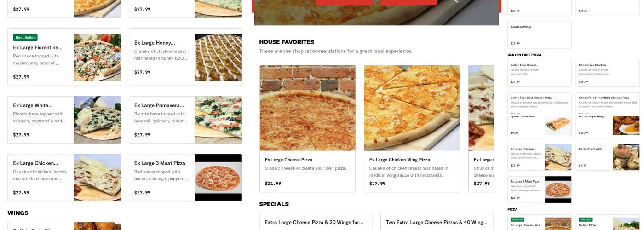Select Ex Large 3 Meat Pizza priced $27.99
Screen dimensions: 644x230
tap(185, 178)
